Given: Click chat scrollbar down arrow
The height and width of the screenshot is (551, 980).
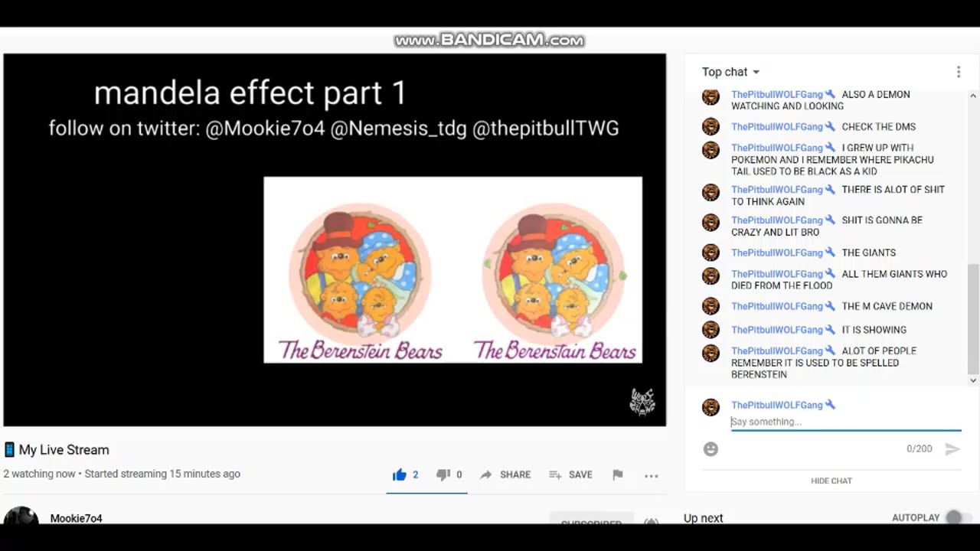Looking at the screenshot, I should pyautogui.click(x=973, y=380).
